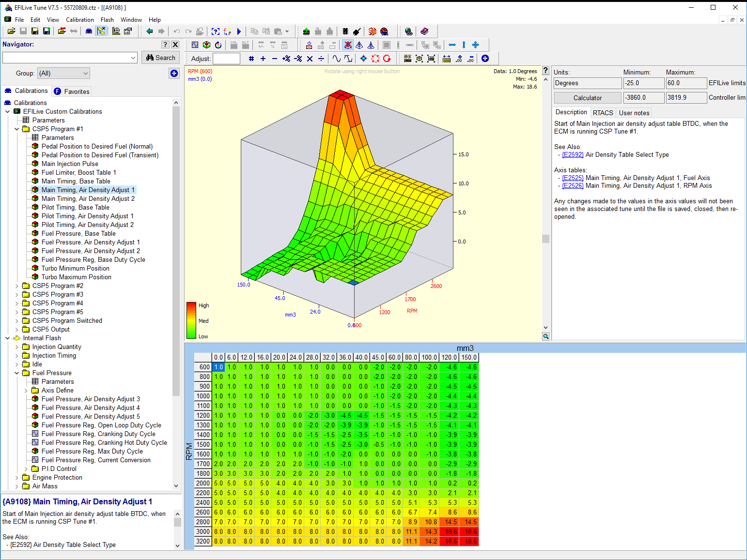The image size is (747, 560).
Task: Switch to the Favorites tab
Action: tap(72, 91)
